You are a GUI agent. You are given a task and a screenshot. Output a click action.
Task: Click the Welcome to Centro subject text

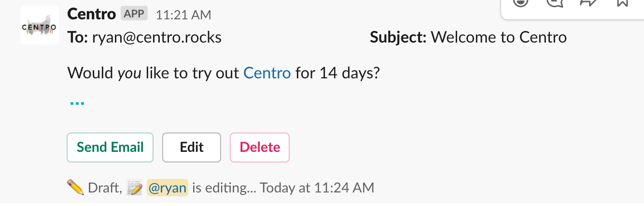click(x=499, y=37)
